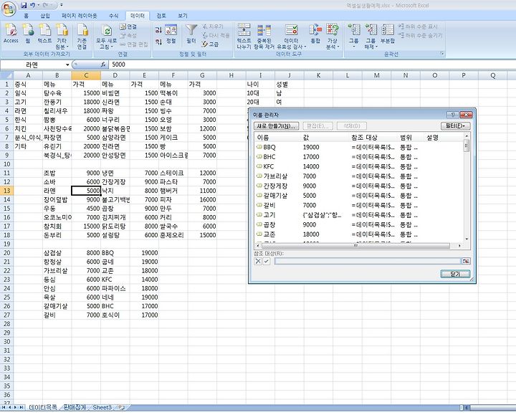Select the 간장게장 name row
This screenshot has width=516, height=420.
[x=359, y=186]
